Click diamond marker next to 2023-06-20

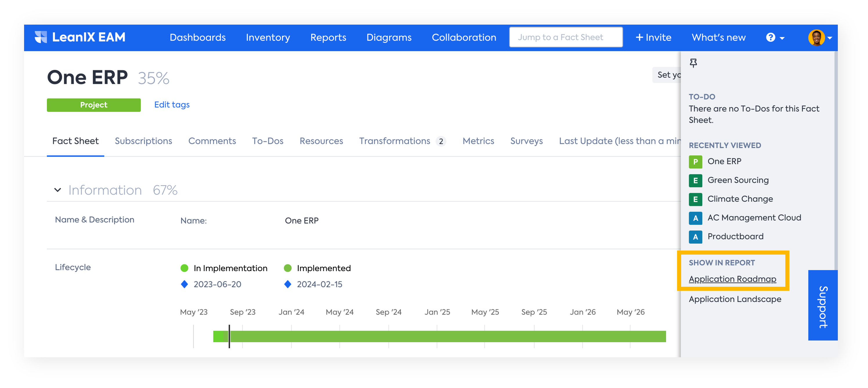tap(184, 284)
